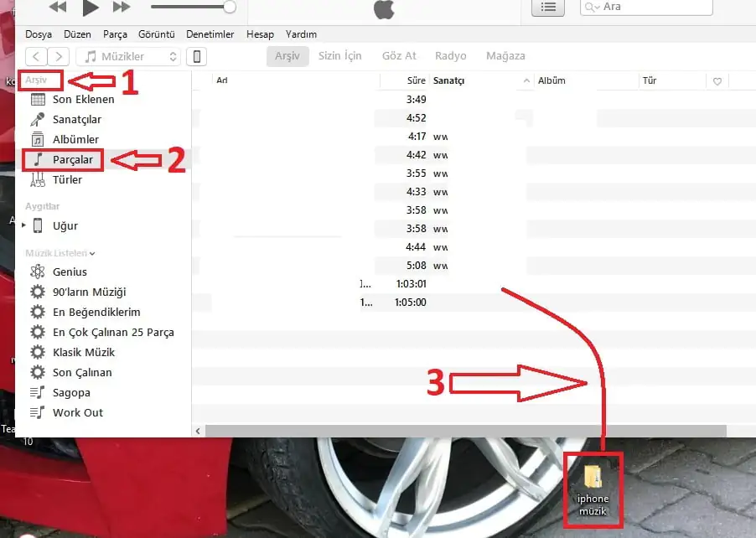Screen dimensions: 756x538
Task: Select the Uğur device
Action: click(65, 225)
